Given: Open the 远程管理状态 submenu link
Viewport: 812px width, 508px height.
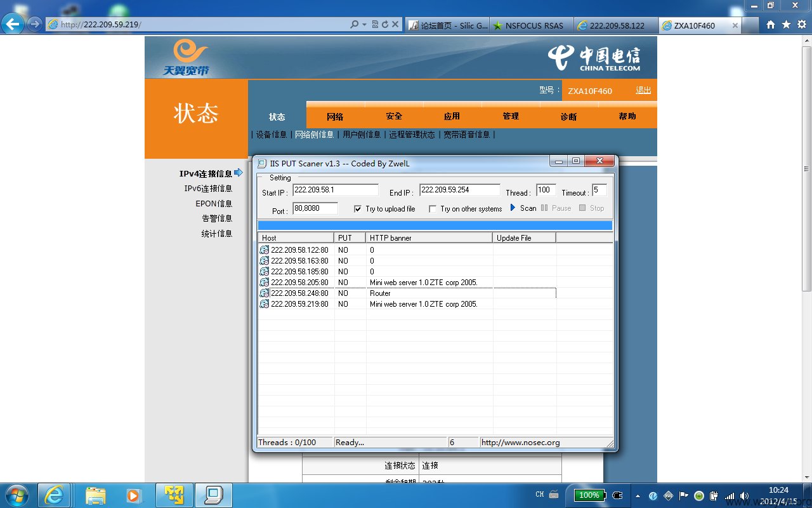Looking at the screenshot, I should 412,135.
